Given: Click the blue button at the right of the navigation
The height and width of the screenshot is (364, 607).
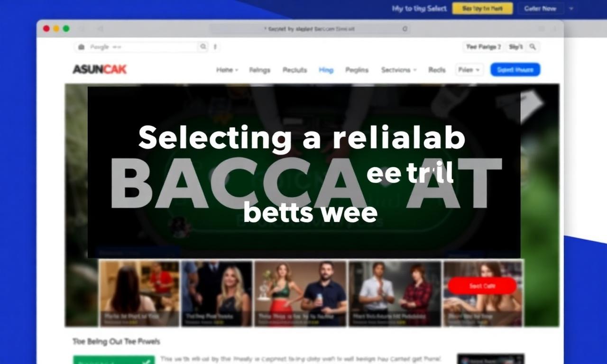Looking at the screenshot, I should [515, 70].
